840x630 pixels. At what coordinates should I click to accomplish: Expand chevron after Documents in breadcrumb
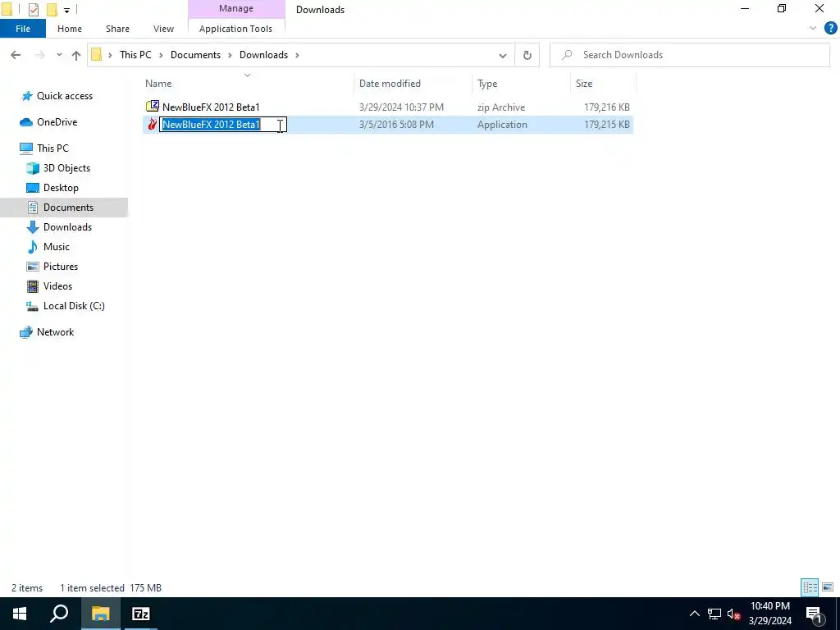pos(230,55)
